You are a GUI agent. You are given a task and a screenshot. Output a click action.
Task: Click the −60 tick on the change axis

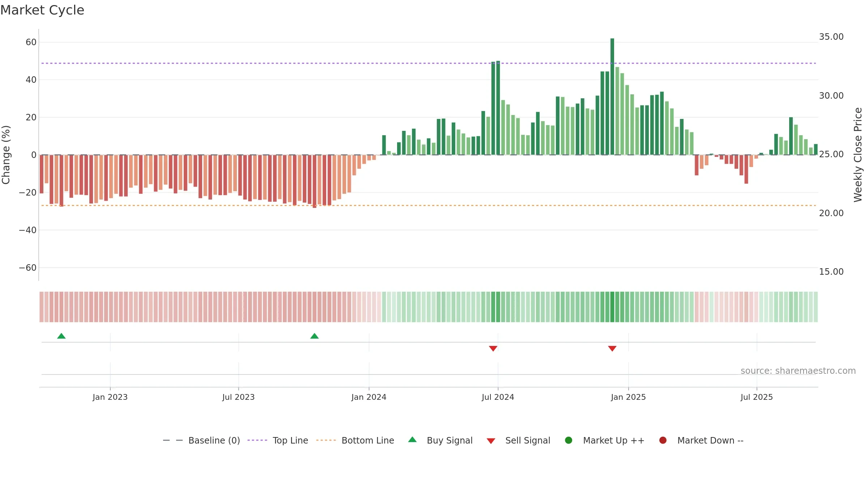pos(28,268)
